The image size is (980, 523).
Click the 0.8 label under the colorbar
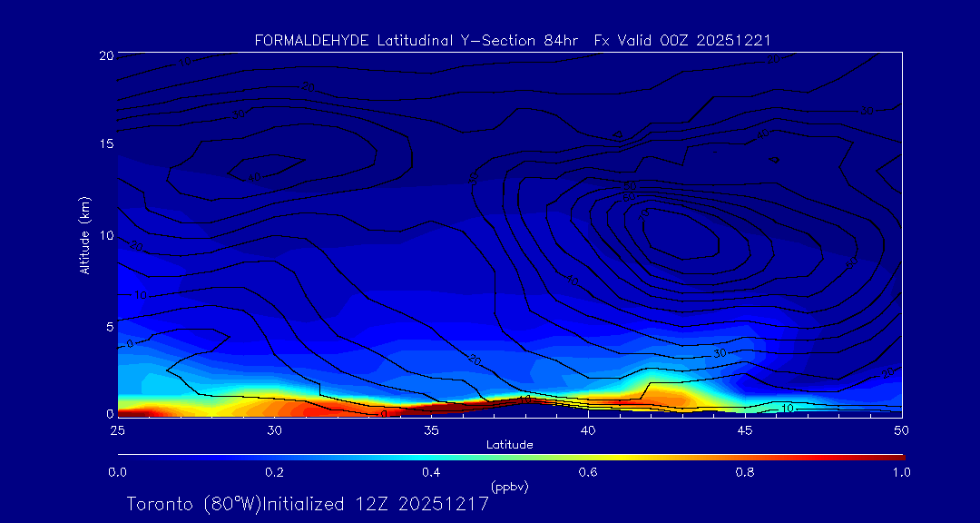click(745, 472)
